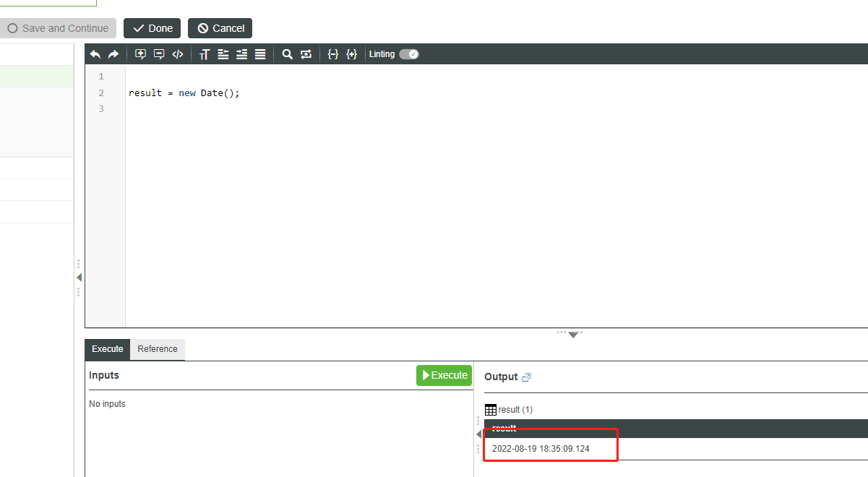Disable the Linting toggle
Screen dimensions: 868x477
[x=410, y=53]
